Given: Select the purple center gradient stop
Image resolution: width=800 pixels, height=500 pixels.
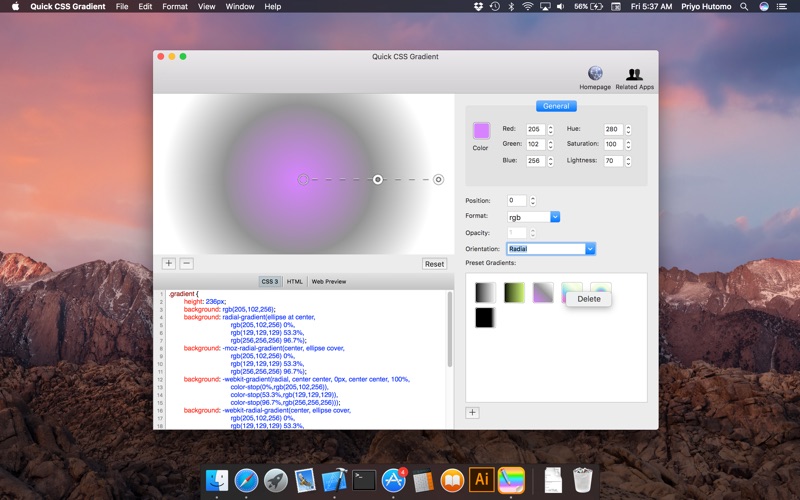Looking at the screenshot, I should [303, 179].
